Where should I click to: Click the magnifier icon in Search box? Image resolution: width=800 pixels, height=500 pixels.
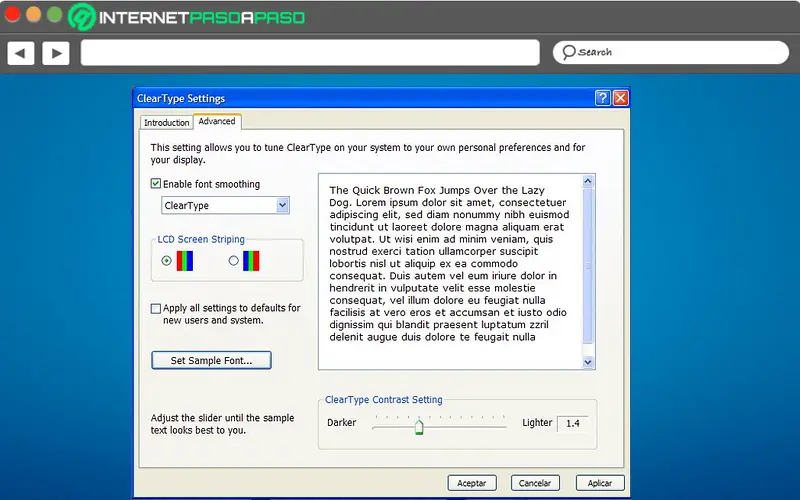click(x=568, y=52)
